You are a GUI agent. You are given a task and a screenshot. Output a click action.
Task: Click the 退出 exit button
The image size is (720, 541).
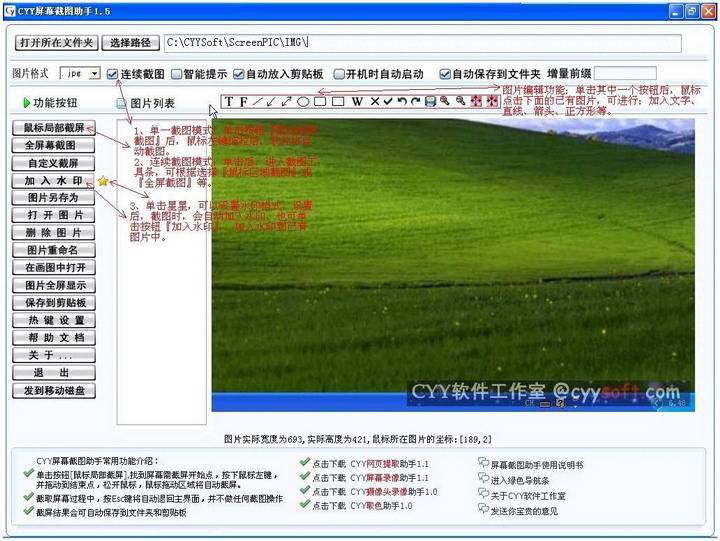click(53, 372)
